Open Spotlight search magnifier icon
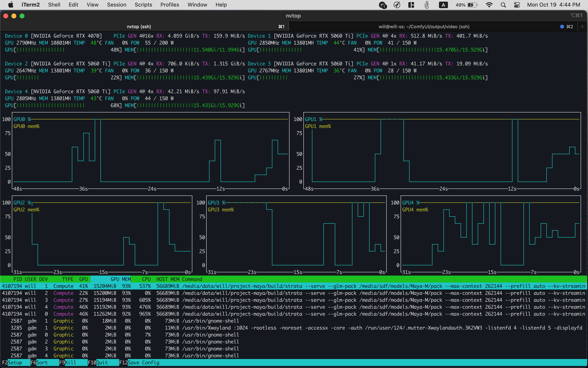The width and height of the screenshot is (588, 368). coord(503,5)
